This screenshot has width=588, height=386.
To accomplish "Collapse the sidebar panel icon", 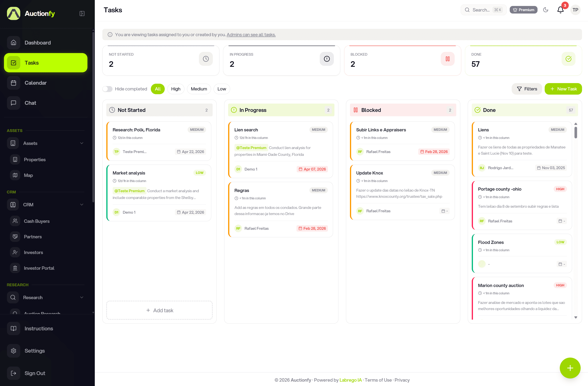I will point(82,14).
